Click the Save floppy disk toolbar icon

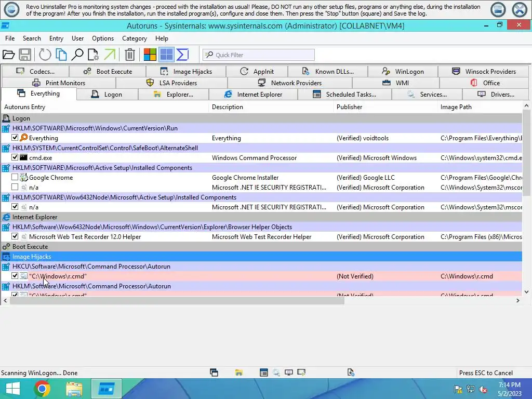coord(25,55)
